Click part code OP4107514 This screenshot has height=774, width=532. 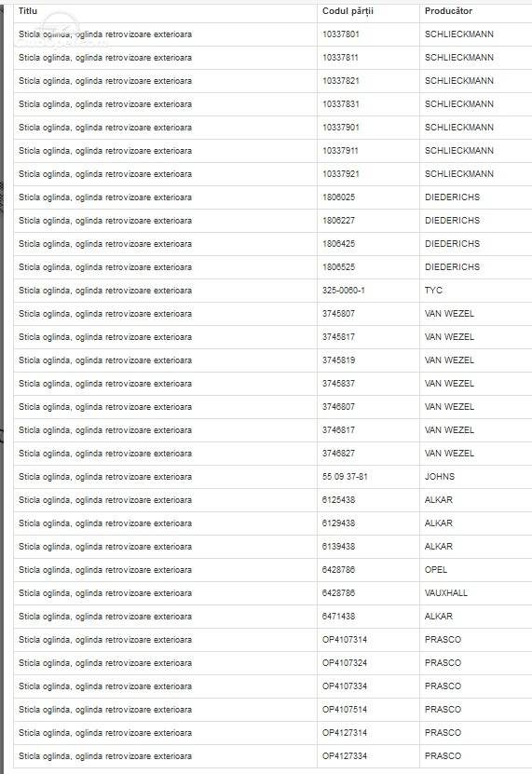[345, 710]
